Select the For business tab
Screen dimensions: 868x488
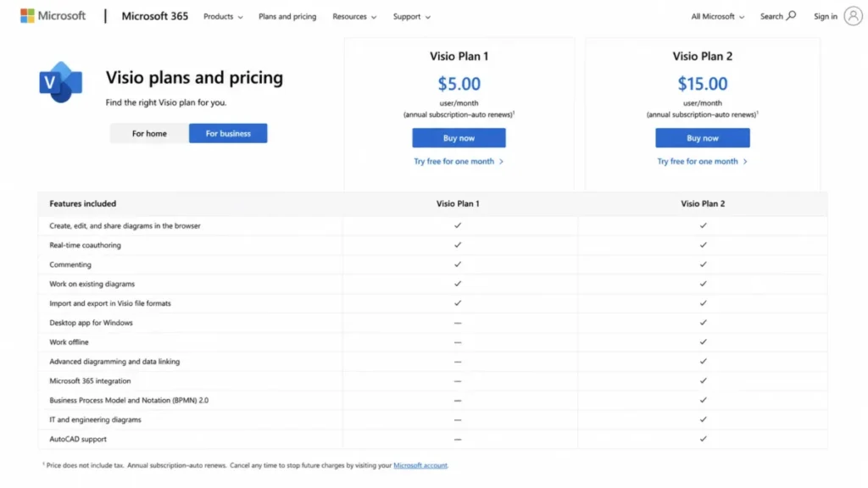point(228,133)
